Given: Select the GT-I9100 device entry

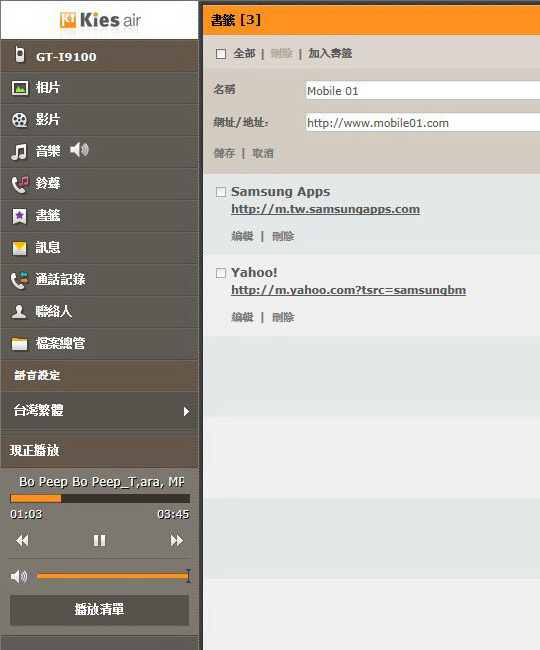Looking at the screenshot, I should 99,56.
